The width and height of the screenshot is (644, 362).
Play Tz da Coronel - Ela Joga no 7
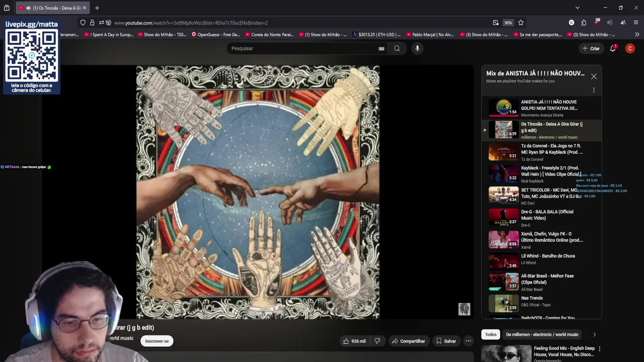coord(541,152)
